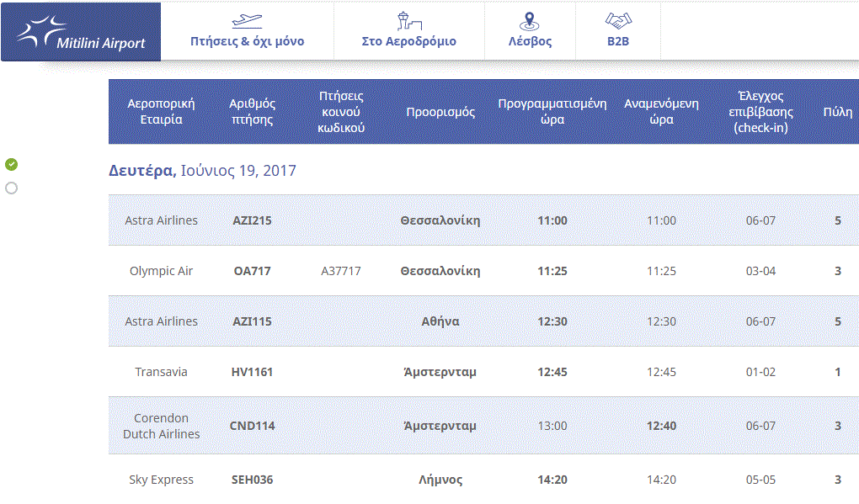The width and height of the screenshot is (859, 504).
Task: Open the Λέσβος menu item
Action: (x=530, y=41)
